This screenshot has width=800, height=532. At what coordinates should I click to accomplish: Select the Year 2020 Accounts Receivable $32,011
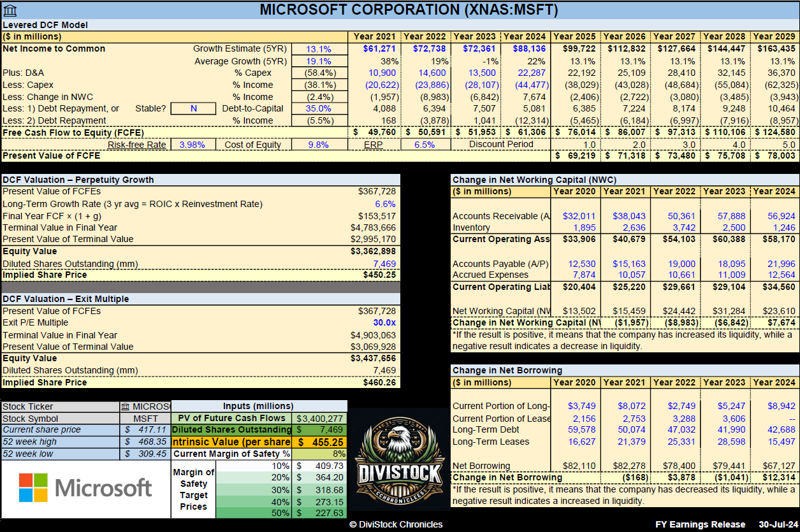[579, 216]
